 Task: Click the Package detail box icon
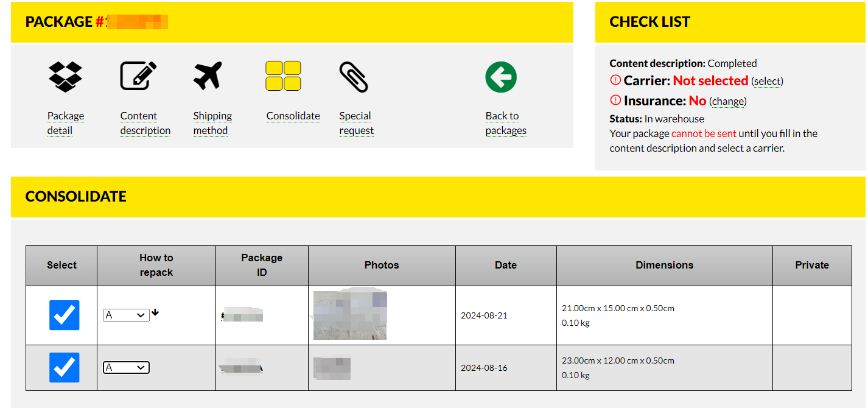point(65,77)
